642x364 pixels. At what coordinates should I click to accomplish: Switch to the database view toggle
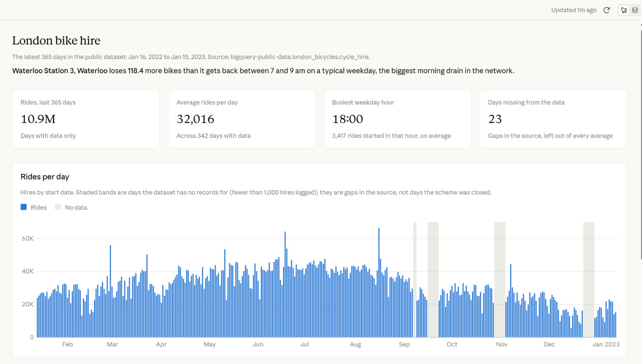(x=635, y=10)
